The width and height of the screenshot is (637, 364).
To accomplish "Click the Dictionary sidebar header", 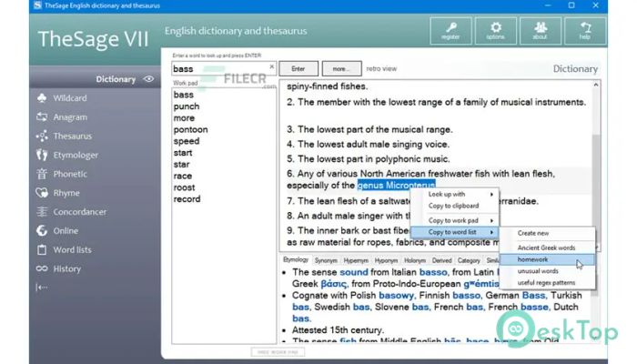I will click(95, 79).
